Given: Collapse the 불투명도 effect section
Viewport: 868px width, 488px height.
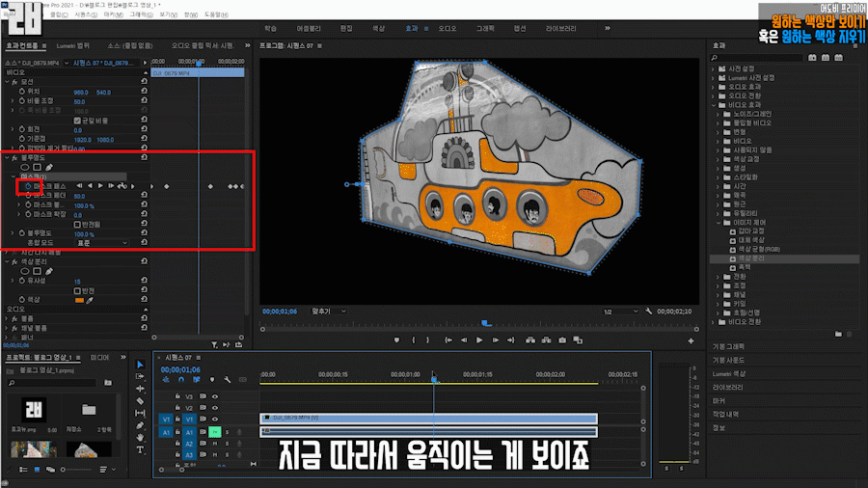Looking at the screenshot, I should click(7, 158).
